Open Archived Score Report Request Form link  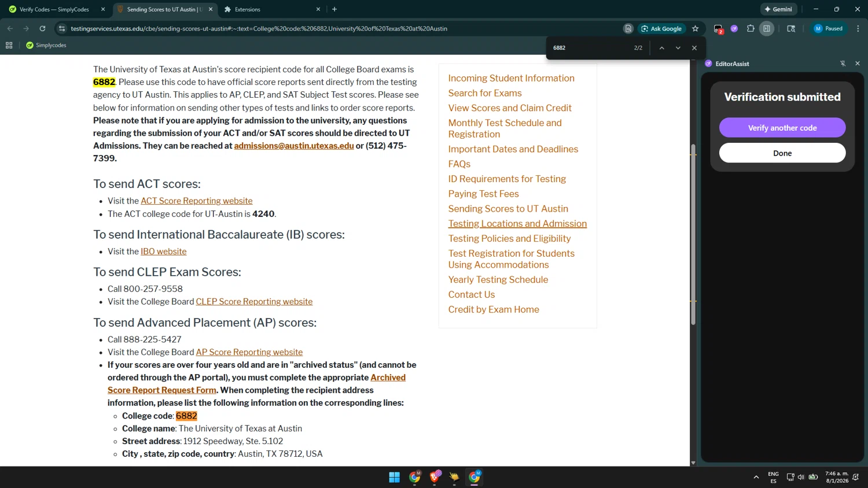tap(256, 384)
